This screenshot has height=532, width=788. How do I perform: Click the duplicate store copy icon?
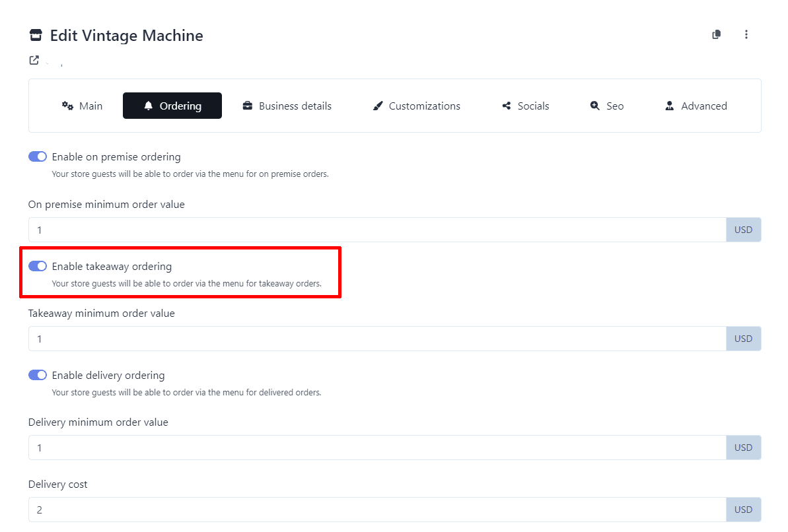[x=716, y=35]
